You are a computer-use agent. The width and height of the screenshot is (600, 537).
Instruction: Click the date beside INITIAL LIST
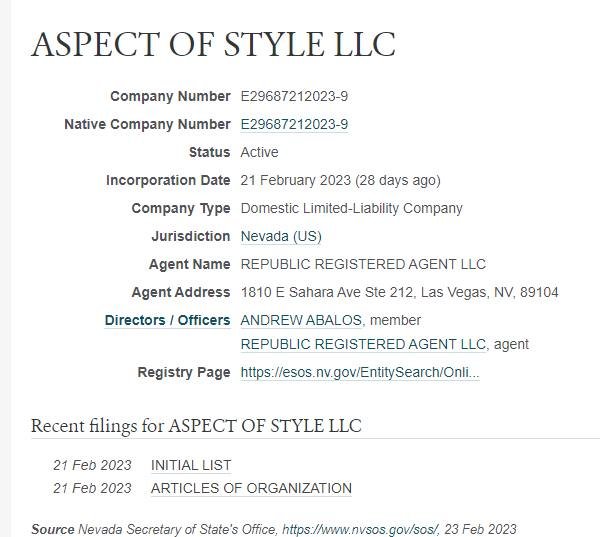[x=92, y=465]
